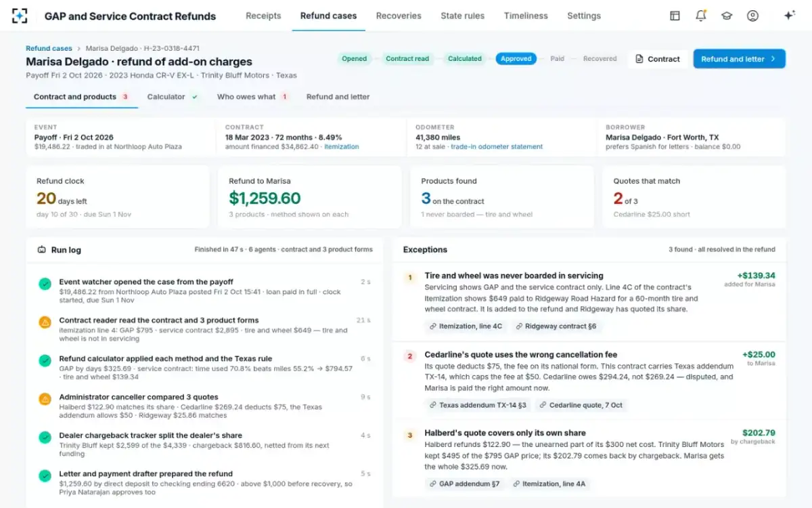Open notifications bell icon
812x508 pixels.
701,16
